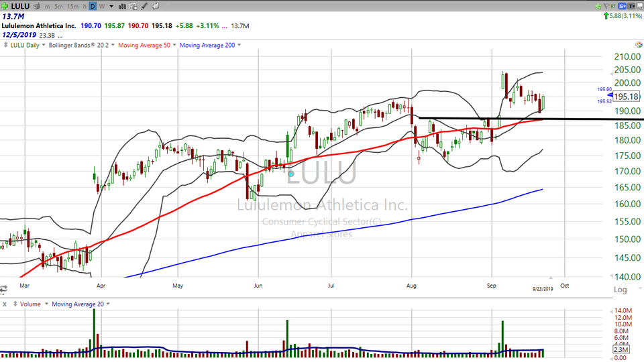Toggle the Log scale button
Image resolution: width=644 pixels, height=362 pixels.
tap(619, 290)
